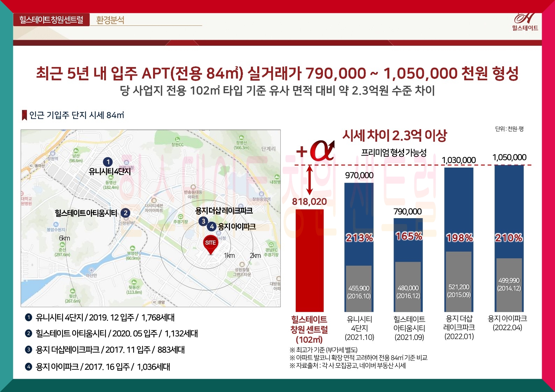Click the 뒷동산 mountain icon
Viewport: 555px width, 392px height.
tap(134, 282)
